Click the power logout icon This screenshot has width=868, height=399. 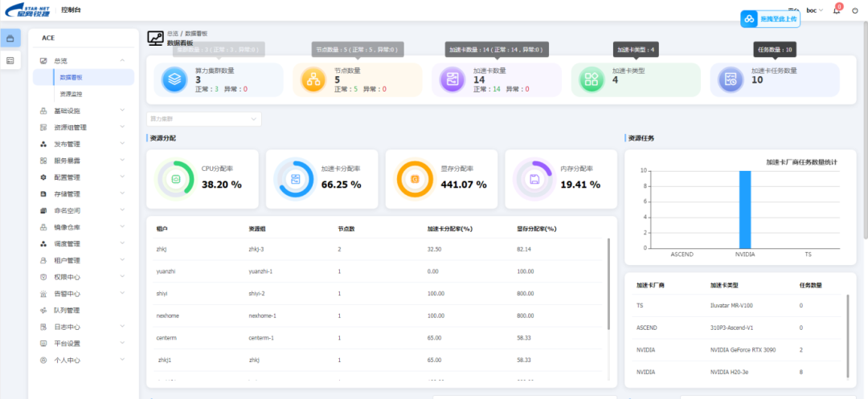854,10
